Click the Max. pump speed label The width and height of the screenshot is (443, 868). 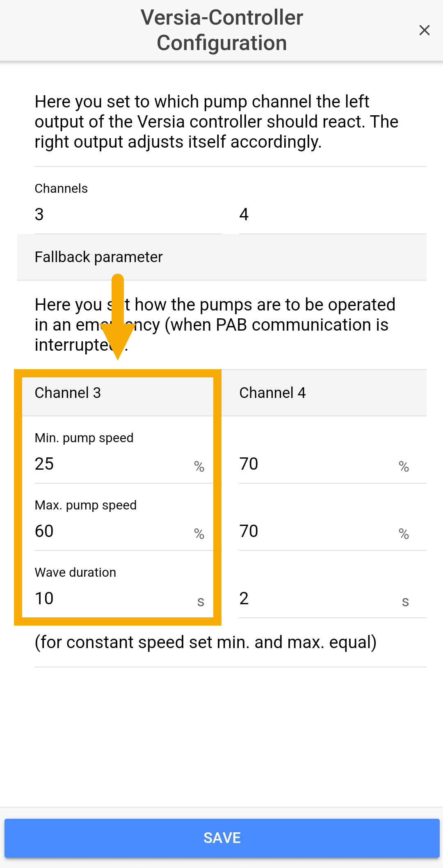(x=86, y=505)
